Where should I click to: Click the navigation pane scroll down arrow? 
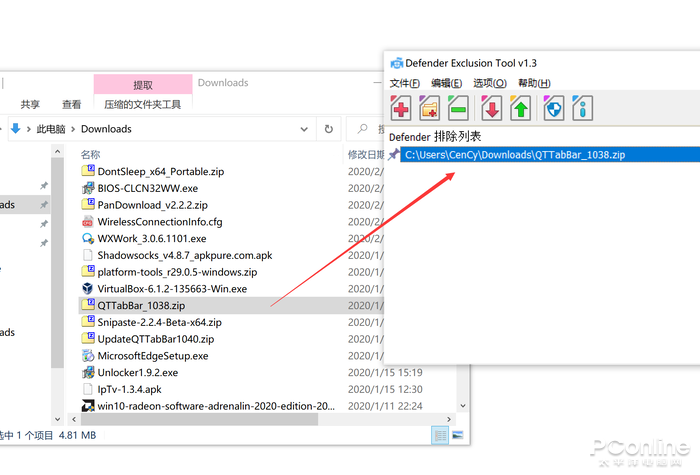tap(57, 419)
